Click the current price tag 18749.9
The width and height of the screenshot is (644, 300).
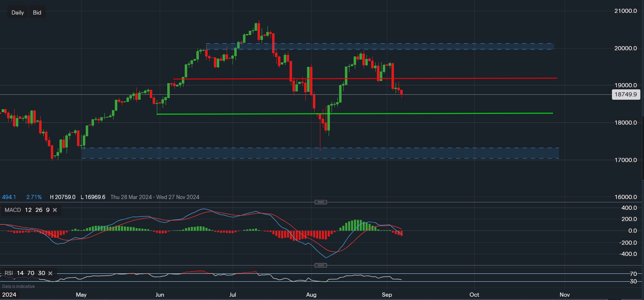tap(626, 94)
